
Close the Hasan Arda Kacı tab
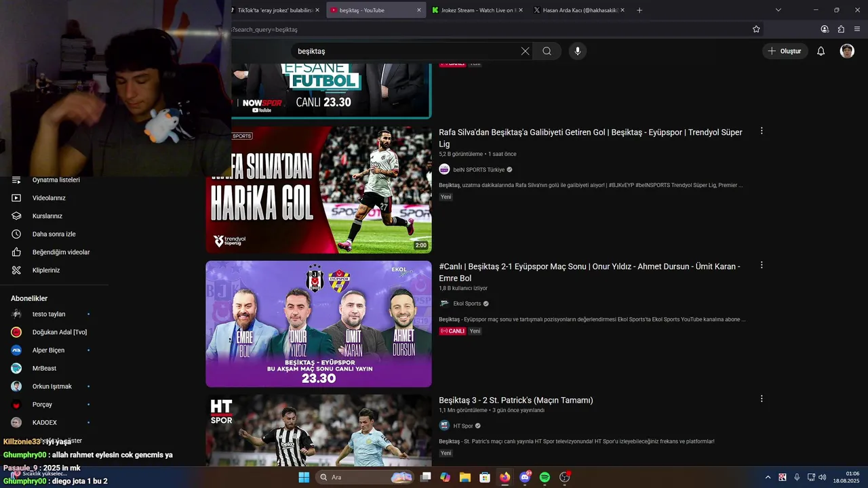point(623,10)
